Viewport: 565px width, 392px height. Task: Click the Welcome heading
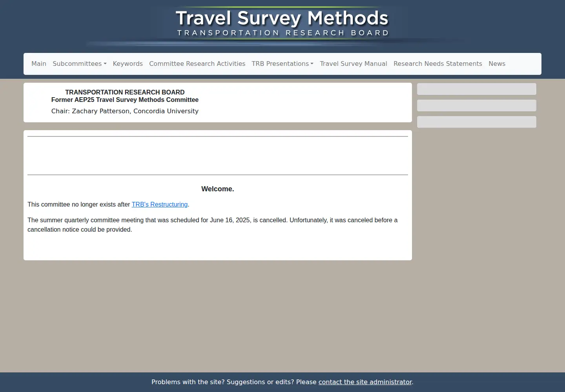[218, 189]
